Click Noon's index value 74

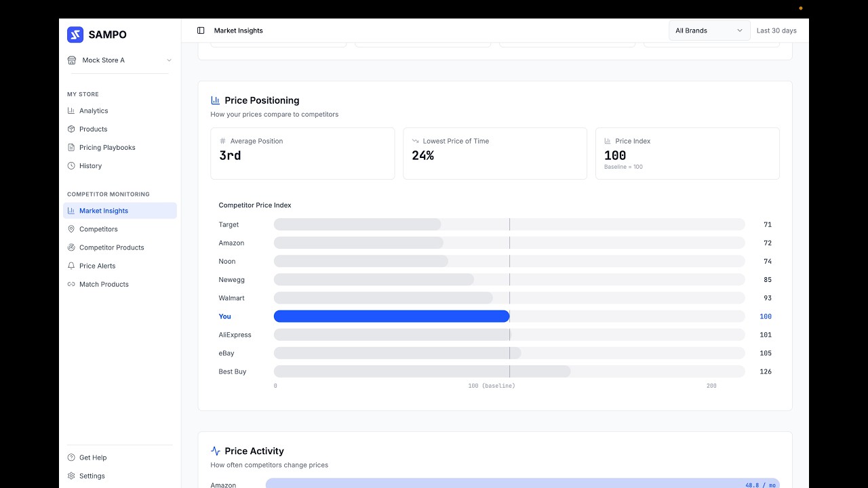point(768,261)
